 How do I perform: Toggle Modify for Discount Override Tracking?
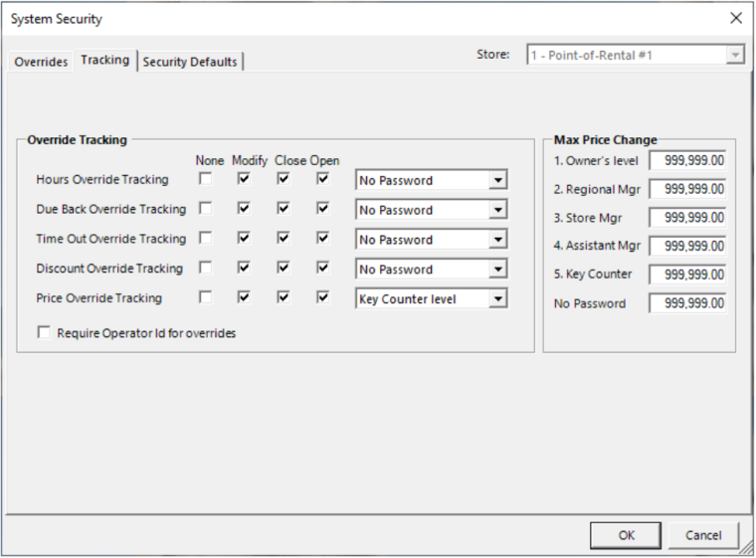pos(244,268)
